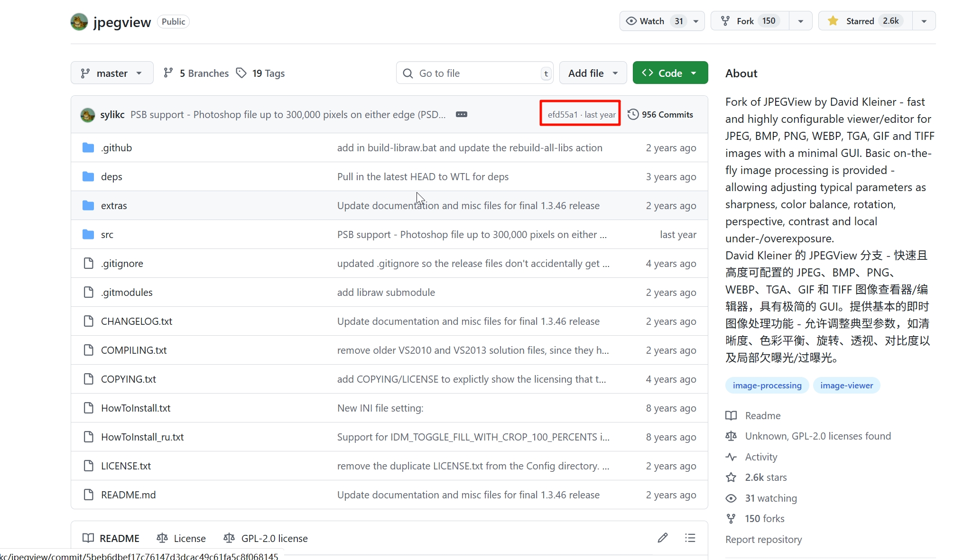Open the master branch dropdown

[x=112, y=73]
